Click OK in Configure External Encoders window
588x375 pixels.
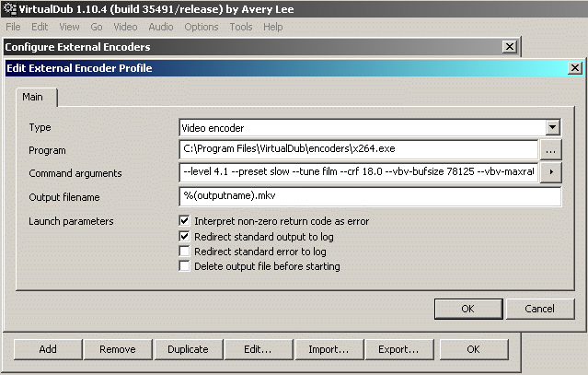tap(473, 349)
